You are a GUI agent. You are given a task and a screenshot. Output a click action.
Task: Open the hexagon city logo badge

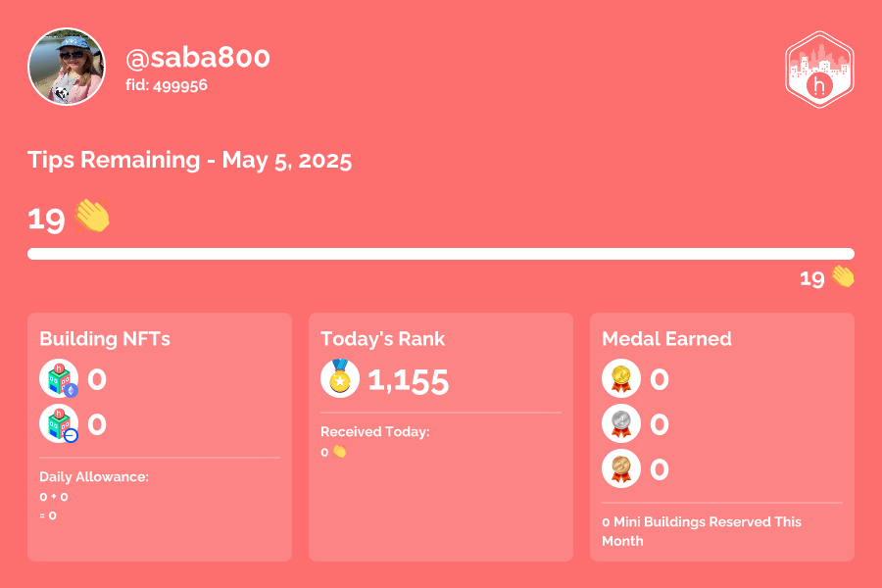pos(819,70)
